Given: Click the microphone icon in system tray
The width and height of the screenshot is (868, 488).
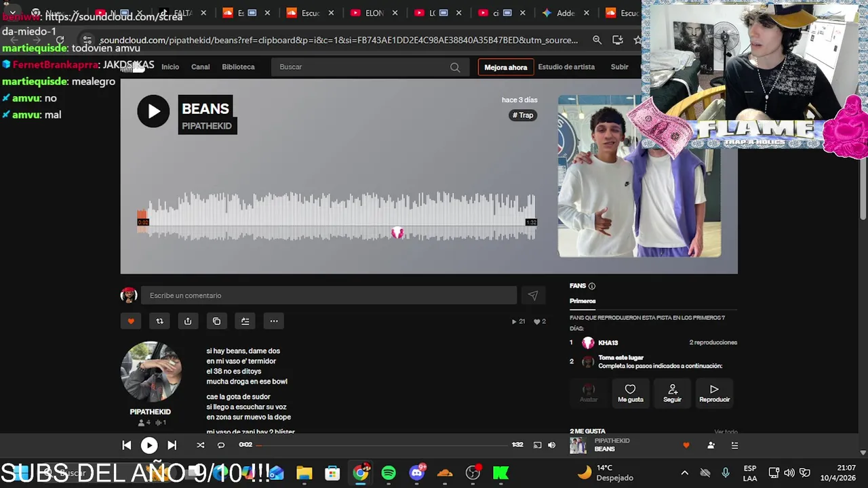Looking at the screenshot, I should (726, 473).
